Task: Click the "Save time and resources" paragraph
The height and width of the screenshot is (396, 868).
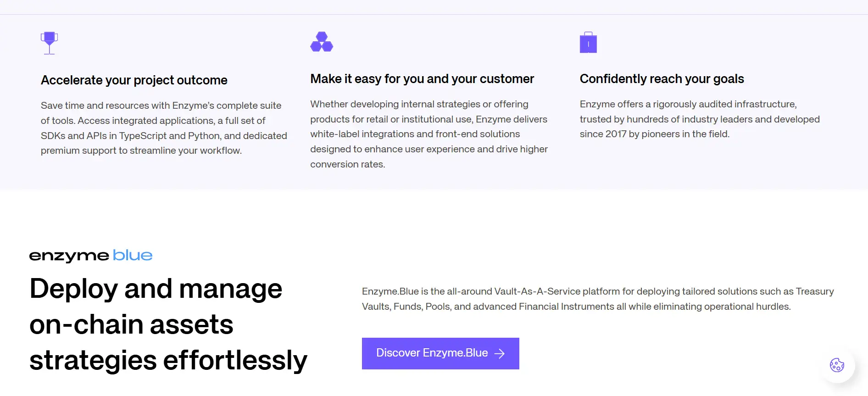Action: coord(164,128)
